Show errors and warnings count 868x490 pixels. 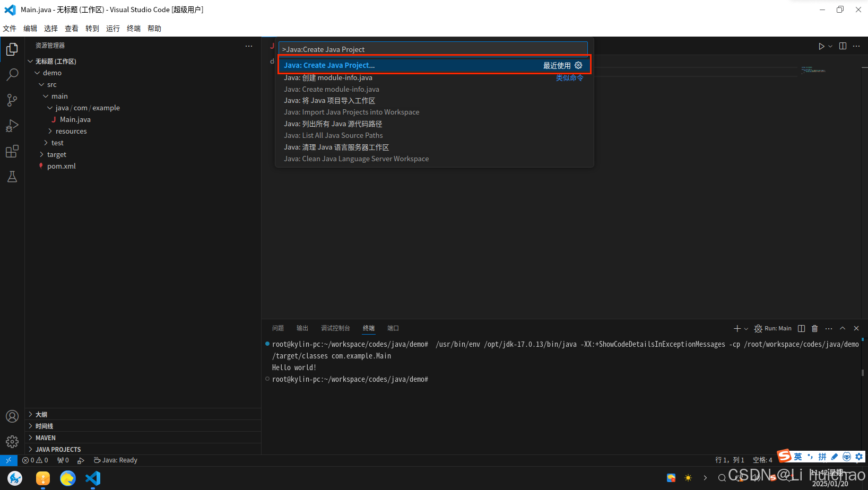tap(35, 460)
